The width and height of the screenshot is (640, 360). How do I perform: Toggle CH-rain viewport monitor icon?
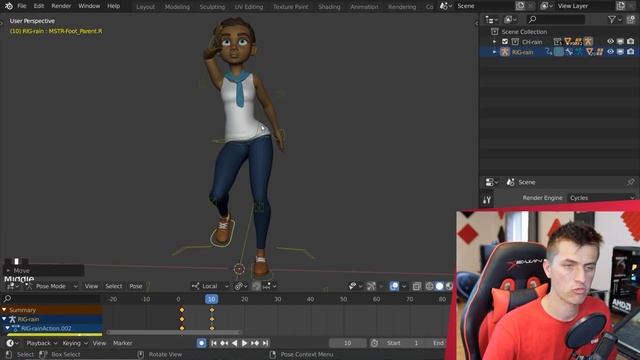pos(620,42)
